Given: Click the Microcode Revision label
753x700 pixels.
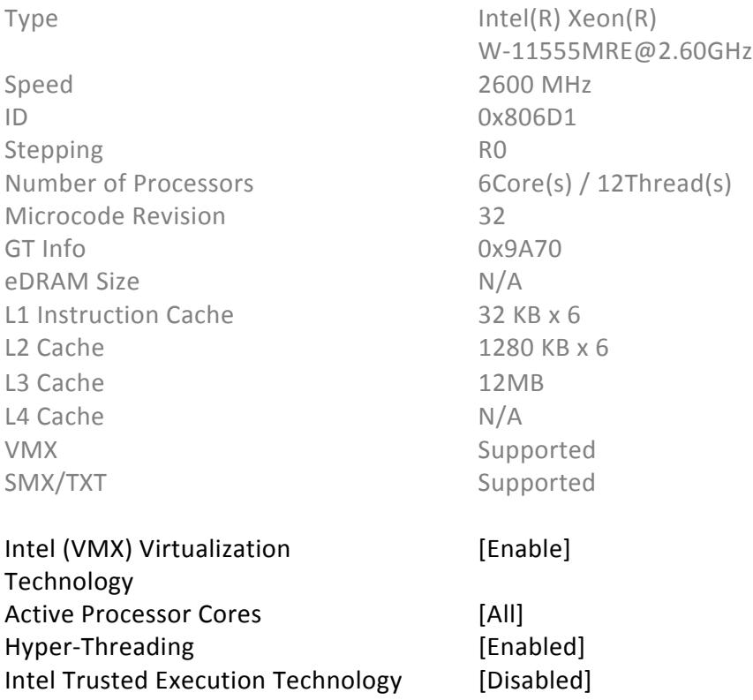Looking at the screenshot, I should 116,216.
